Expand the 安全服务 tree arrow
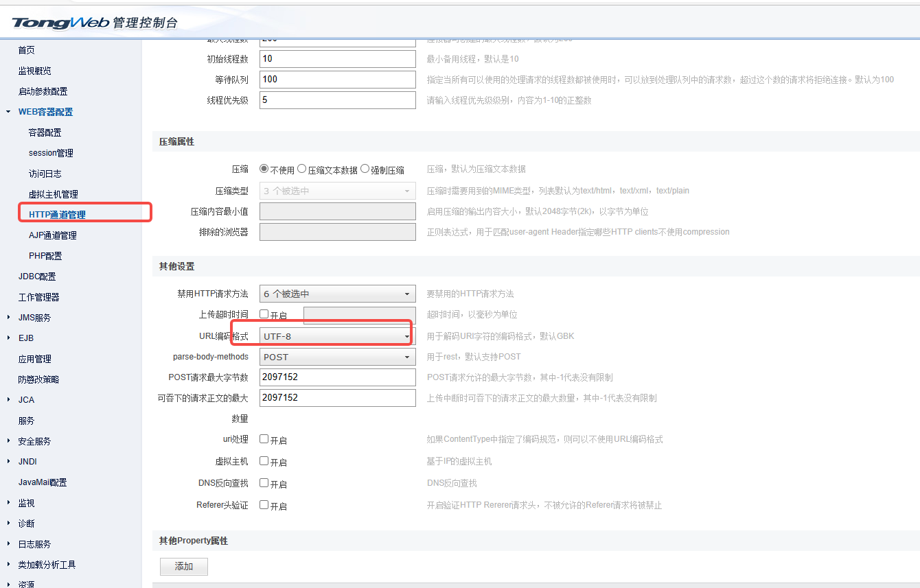920x588 pixels. [x=8, y=441]
